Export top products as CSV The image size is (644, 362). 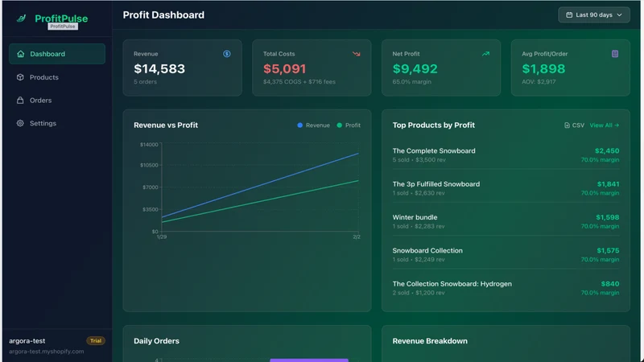click(x=574, y=125)
